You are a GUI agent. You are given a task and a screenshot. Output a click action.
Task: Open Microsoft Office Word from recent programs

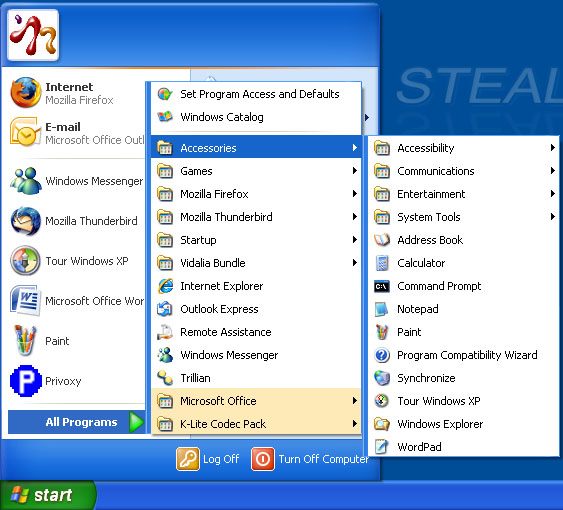click(77, 301)
